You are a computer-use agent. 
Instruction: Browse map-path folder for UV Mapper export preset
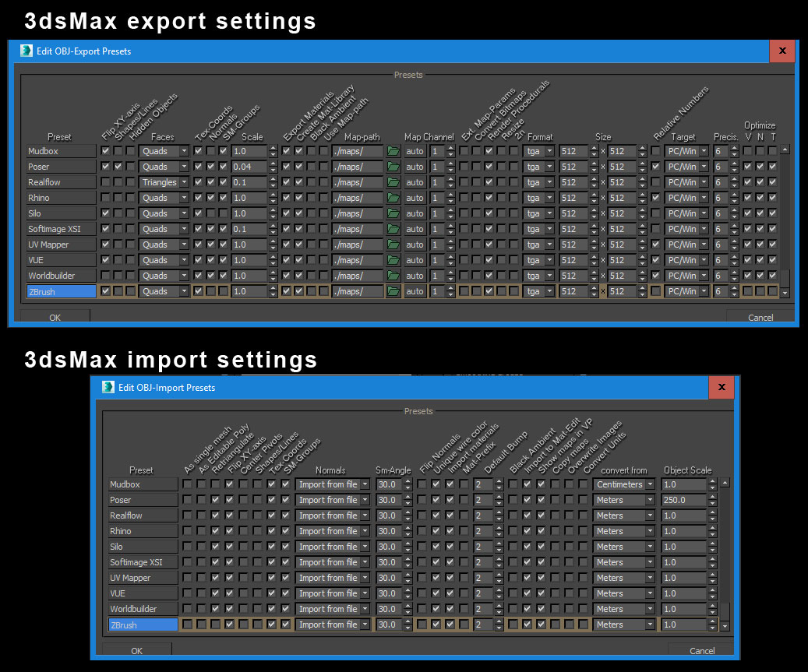(393, 244)
